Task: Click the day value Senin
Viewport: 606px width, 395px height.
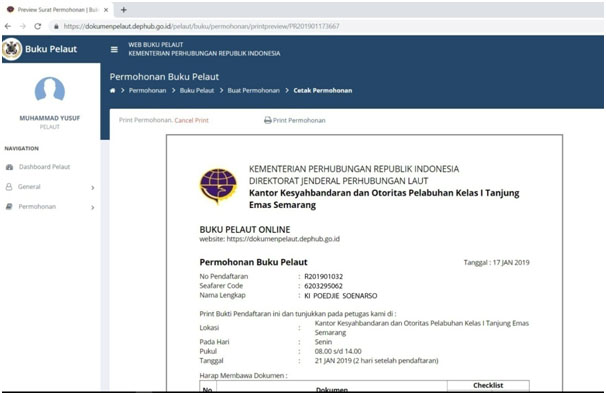Action: pyautogui.click(x=323, y=342)
